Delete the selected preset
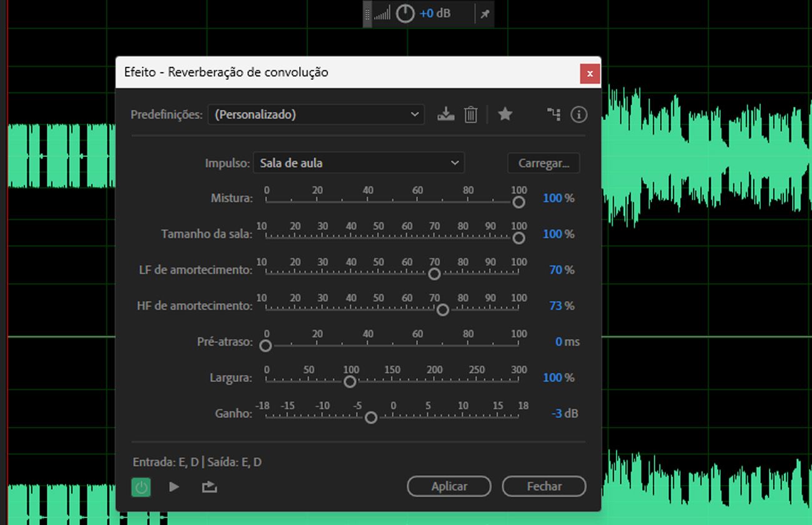 pos(470,114)
